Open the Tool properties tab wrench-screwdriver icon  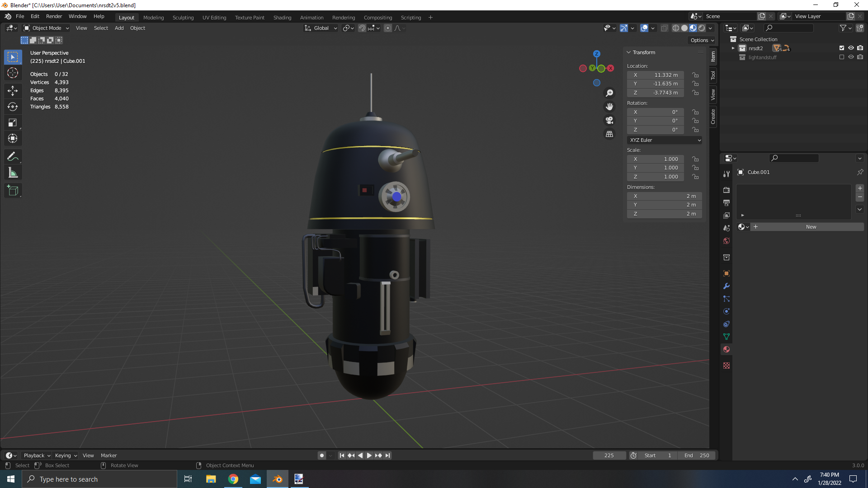(726, 174)
